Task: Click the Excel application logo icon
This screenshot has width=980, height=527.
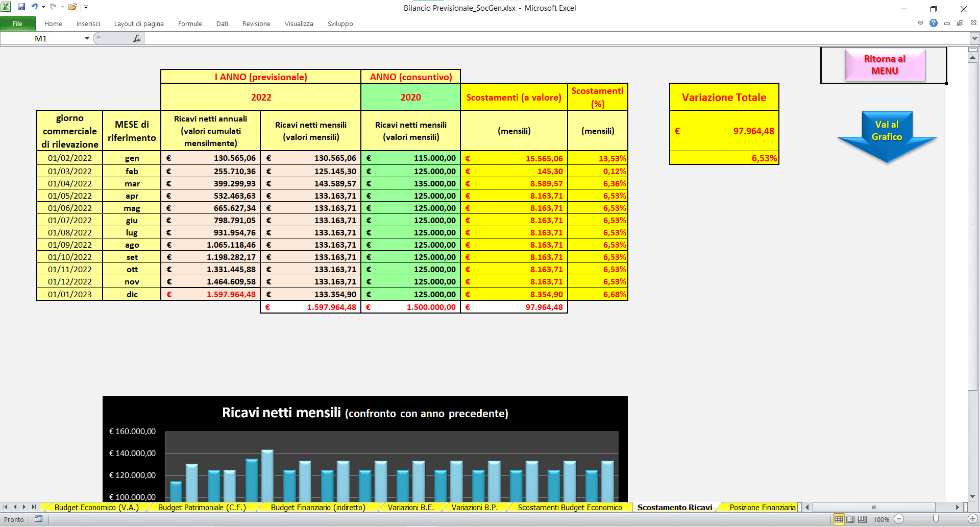Action: [6, 7]
